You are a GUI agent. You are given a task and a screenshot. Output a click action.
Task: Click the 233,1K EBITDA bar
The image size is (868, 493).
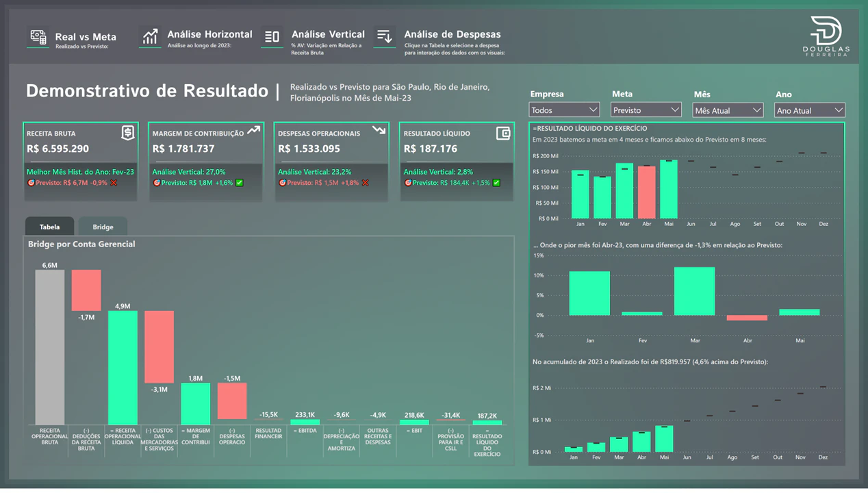coord(305,422)
